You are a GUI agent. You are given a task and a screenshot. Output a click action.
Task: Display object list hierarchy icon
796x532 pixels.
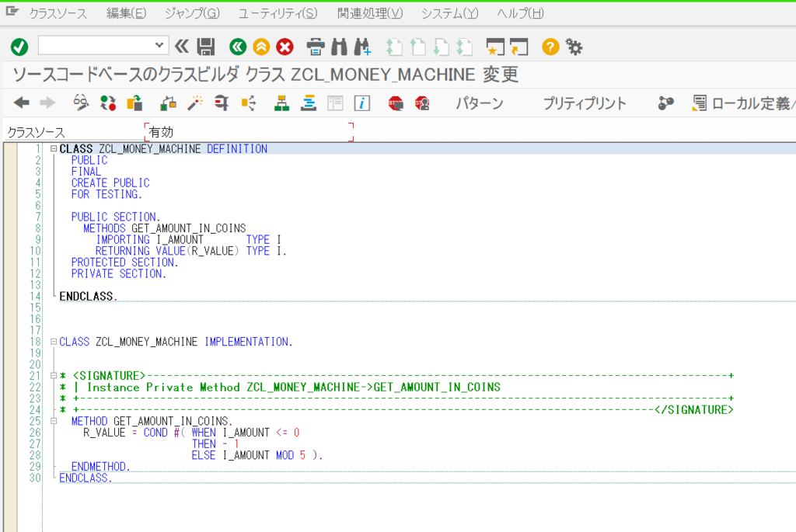(281, 103)
